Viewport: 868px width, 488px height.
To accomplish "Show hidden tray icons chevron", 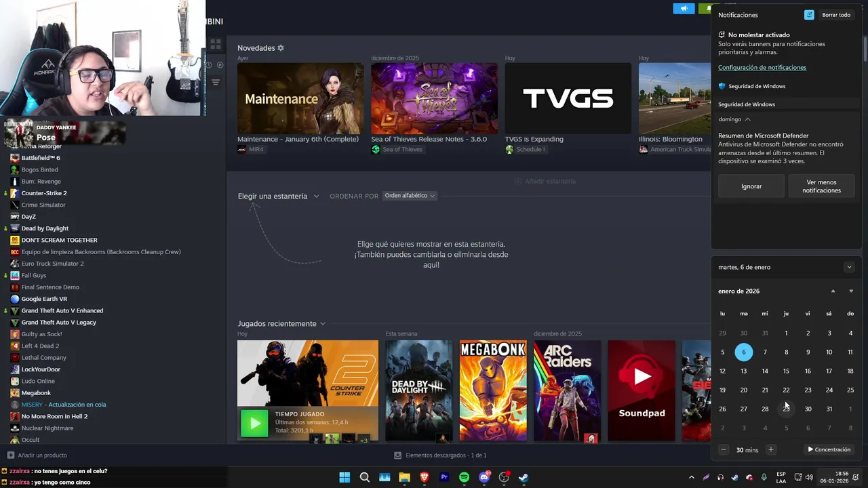I will 692,477.
